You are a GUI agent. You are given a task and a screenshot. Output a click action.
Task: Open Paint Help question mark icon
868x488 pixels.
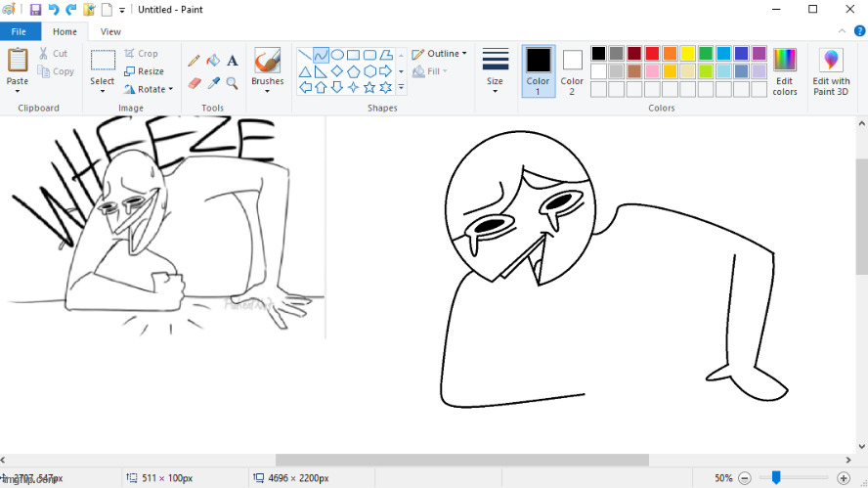tap(860, 31)
